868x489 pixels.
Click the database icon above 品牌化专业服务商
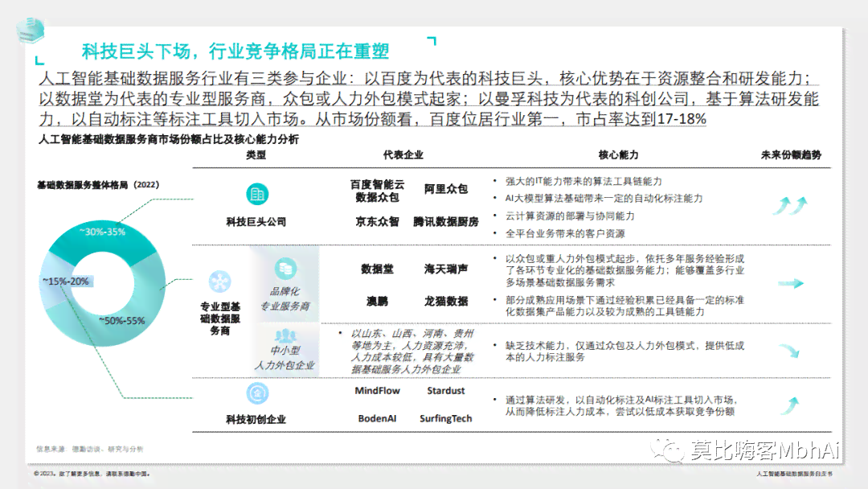tap(285, 269)
